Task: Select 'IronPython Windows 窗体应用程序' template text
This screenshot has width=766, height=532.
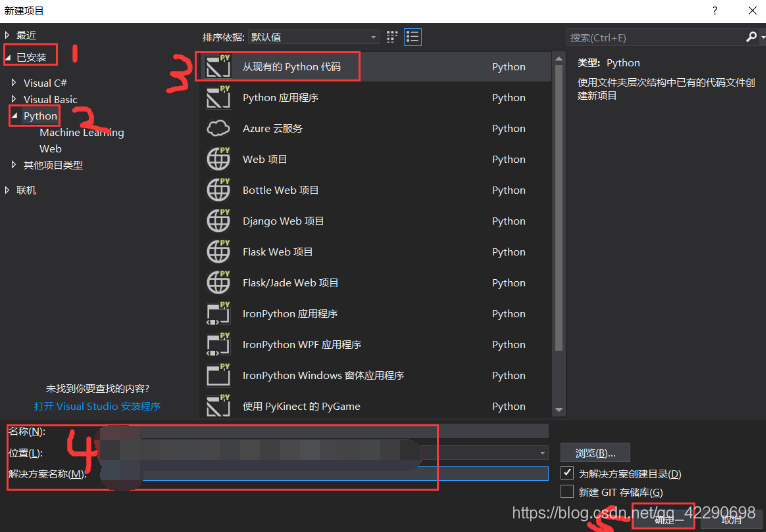Action: [x=323, y=375]
